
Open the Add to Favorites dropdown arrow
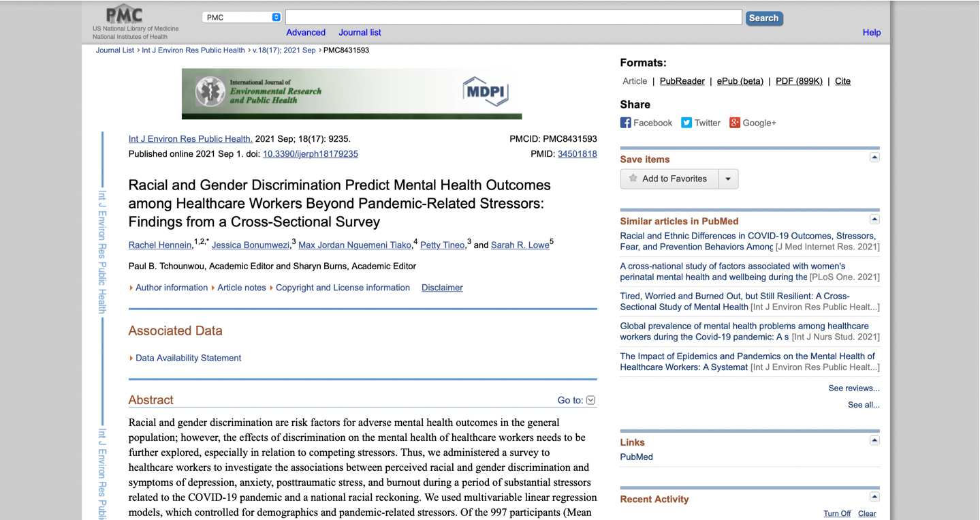tap(728, 179)
